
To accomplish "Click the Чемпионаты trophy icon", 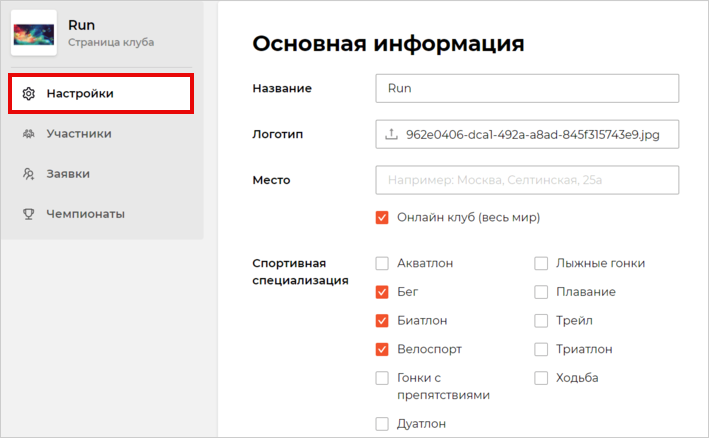I will [28, 214].
